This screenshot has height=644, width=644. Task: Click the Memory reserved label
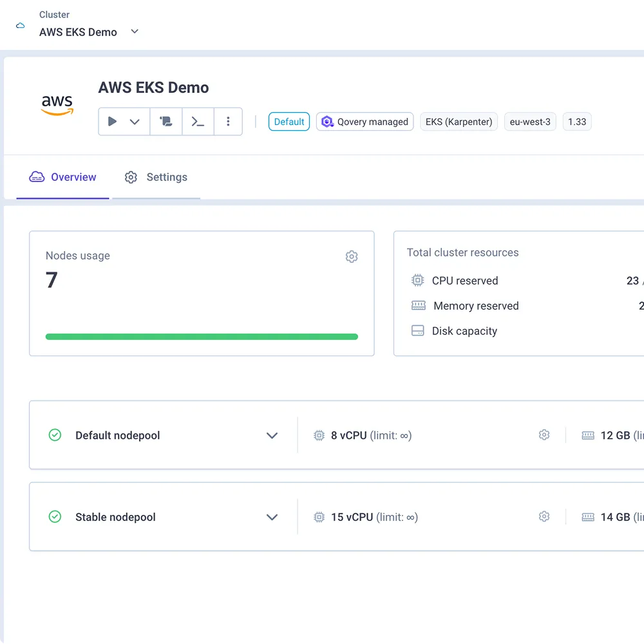coord(476,306)
